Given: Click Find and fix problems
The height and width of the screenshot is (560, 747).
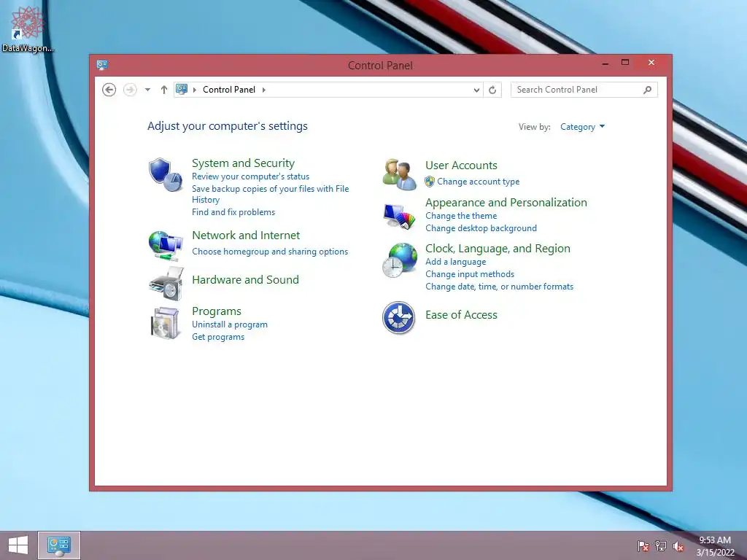Looking at the screenshot, I should click(233, 212).
